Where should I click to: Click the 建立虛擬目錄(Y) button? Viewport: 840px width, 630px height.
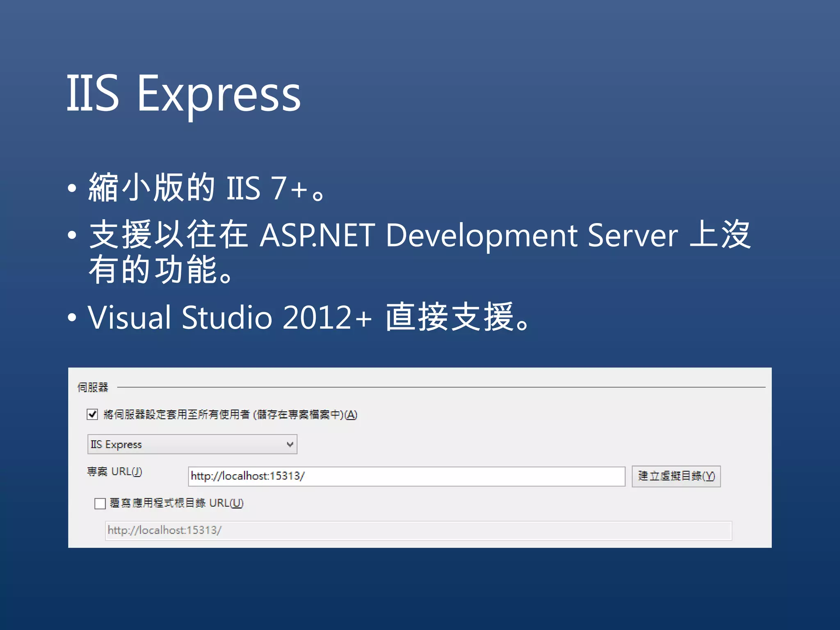pos(676,476)
